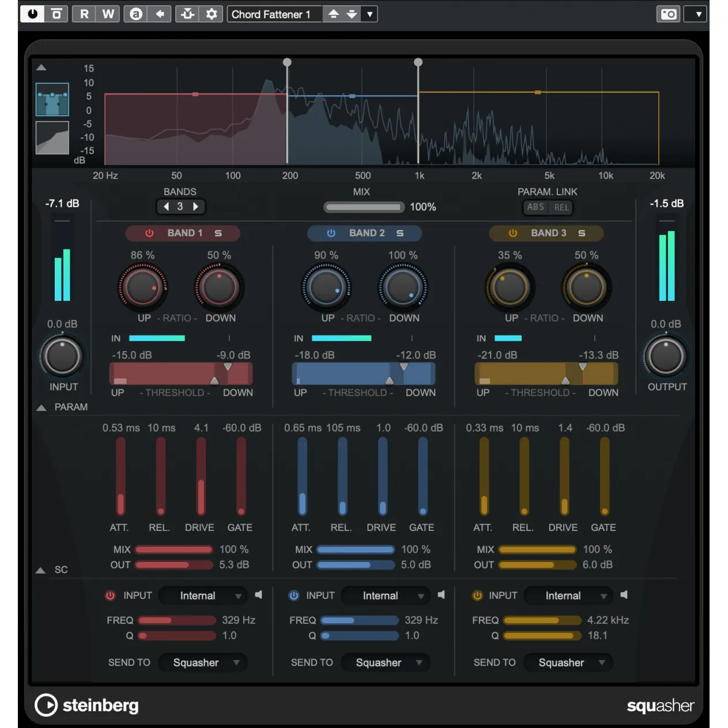Viewport: 728px width, 728px height.
Task: Toggle Band 2 side-chain power
Action: (x=293, y=595)
